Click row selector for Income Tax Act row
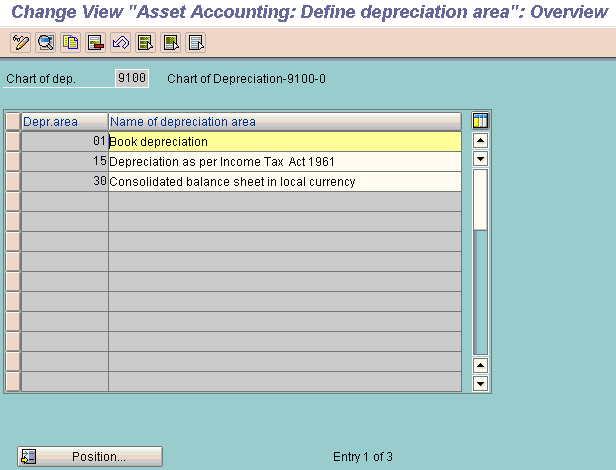616x470 pixels. coord(13,162)
